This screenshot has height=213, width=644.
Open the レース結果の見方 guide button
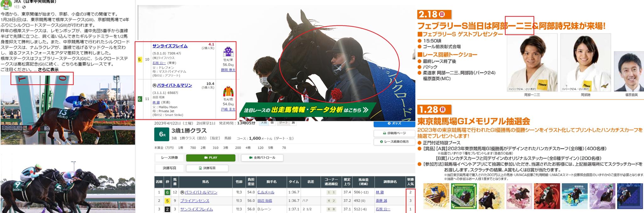click(394, 142)
